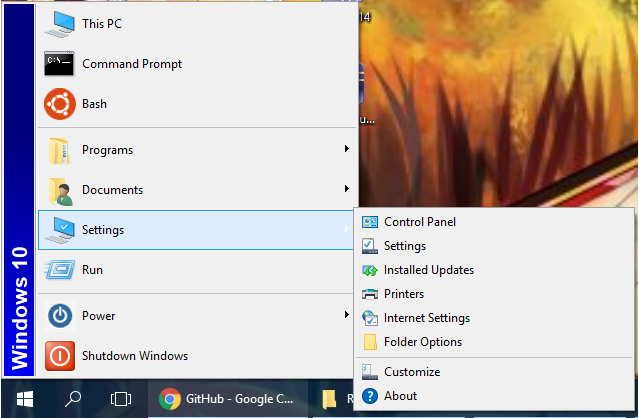The image size is (639, 418).
Task: Click the This PC label
Action: (x=102, y=24)
